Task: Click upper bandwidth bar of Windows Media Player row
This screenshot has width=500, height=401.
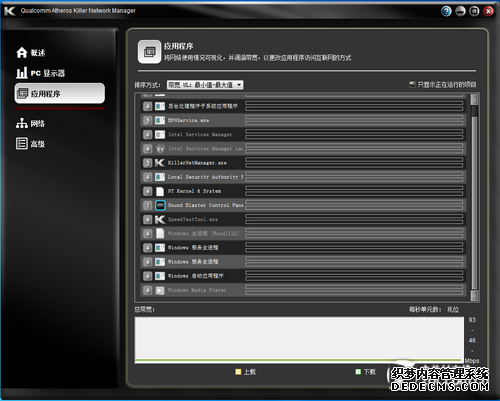Action: (x=354, y=287)
